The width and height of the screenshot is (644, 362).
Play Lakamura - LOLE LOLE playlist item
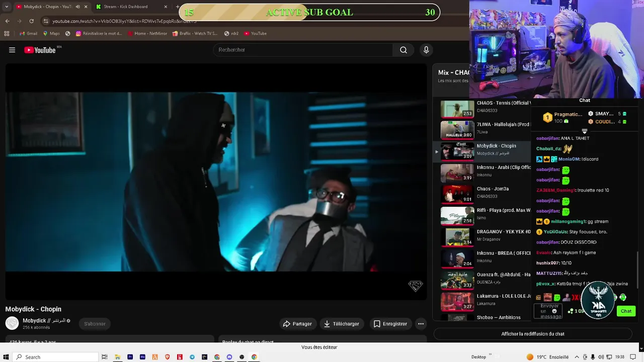tap(483, 302)
